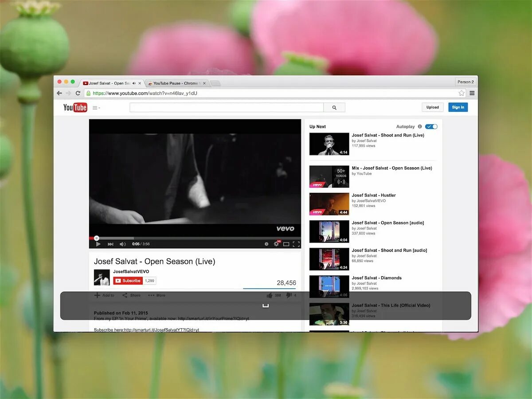The width and height of the screenshot is (532, 399).
Task: Click Share under the video
Action: 131,295
